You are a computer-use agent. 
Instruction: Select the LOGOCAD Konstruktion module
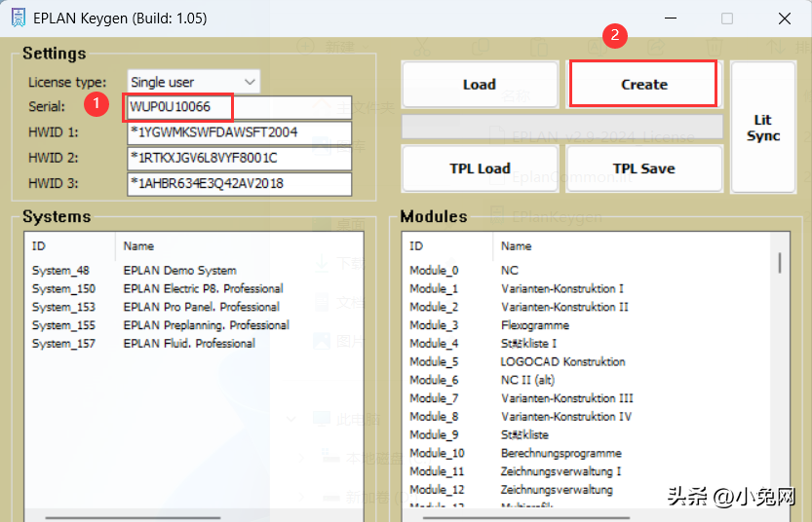click(x=562, y=361)
